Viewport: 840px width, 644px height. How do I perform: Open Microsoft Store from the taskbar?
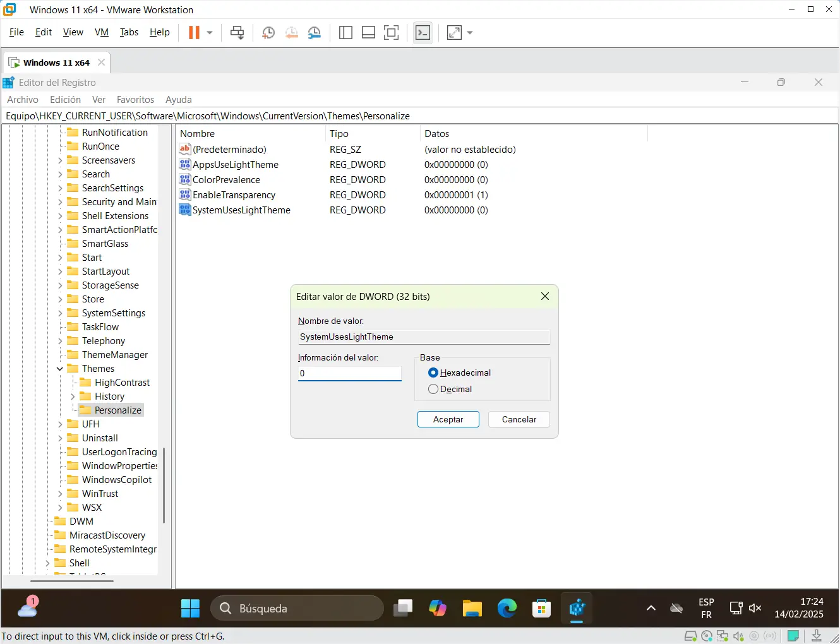[542, 608]
